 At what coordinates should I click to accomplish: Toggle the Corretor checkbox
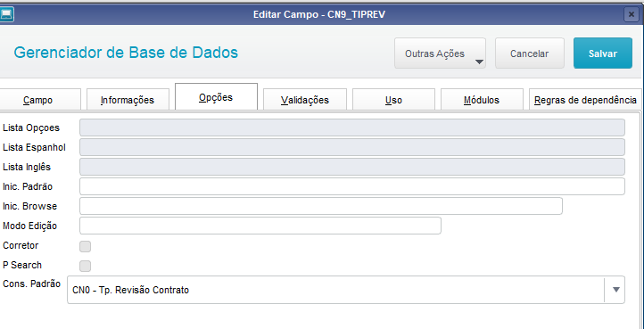pos(85,246)
